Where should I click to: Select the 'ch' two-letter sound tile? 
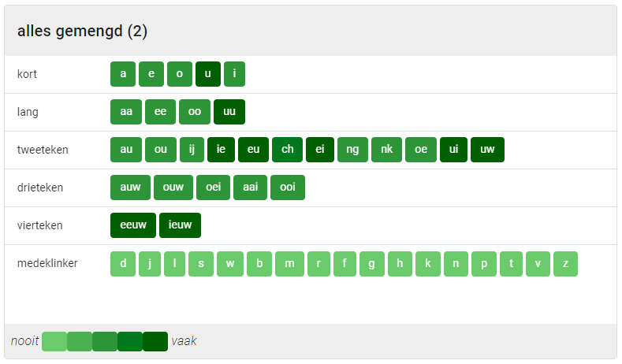pos(287,150)
